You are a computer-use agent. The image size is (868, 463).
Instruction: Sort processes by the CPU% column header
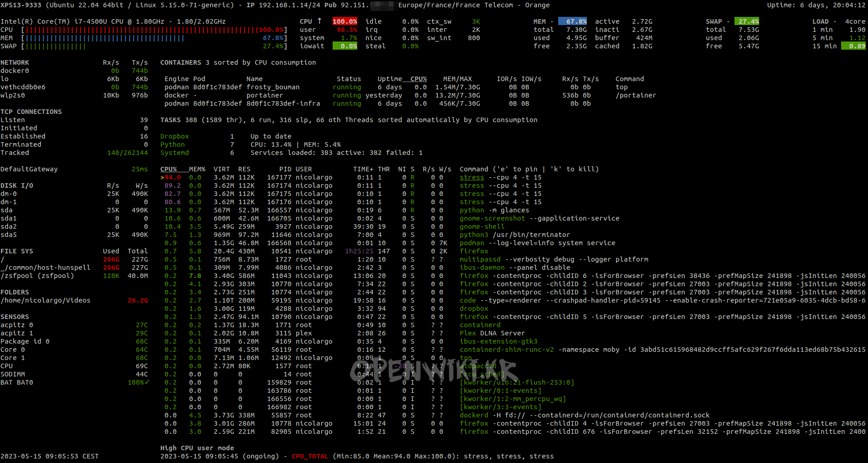coord(169,169)
